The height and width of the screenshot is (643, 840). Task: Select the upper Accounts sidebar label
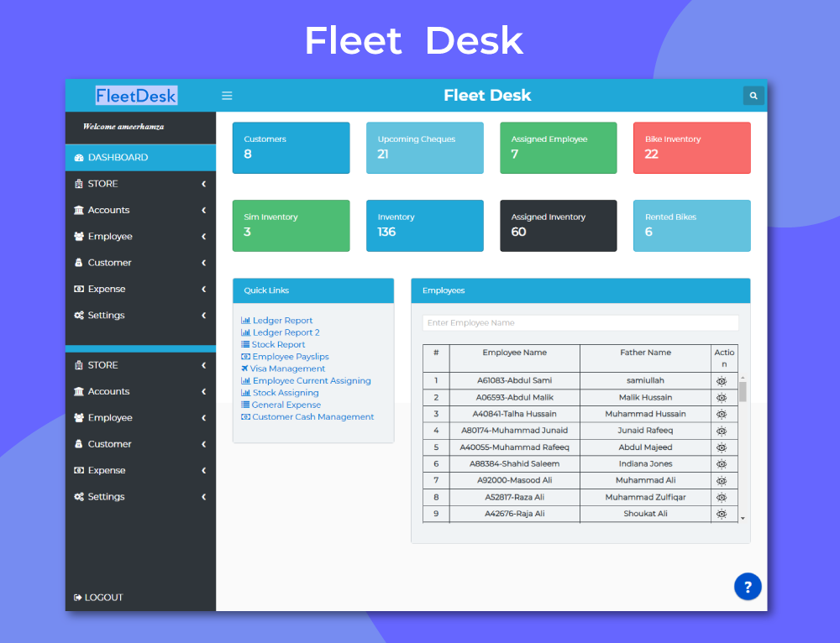108,210
